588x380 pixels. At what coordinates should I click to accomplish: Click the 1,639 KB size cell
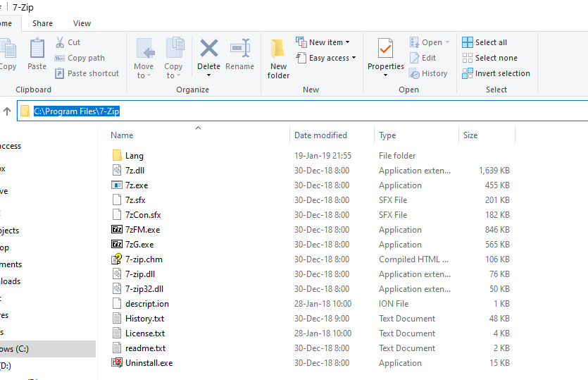(494, 171)
